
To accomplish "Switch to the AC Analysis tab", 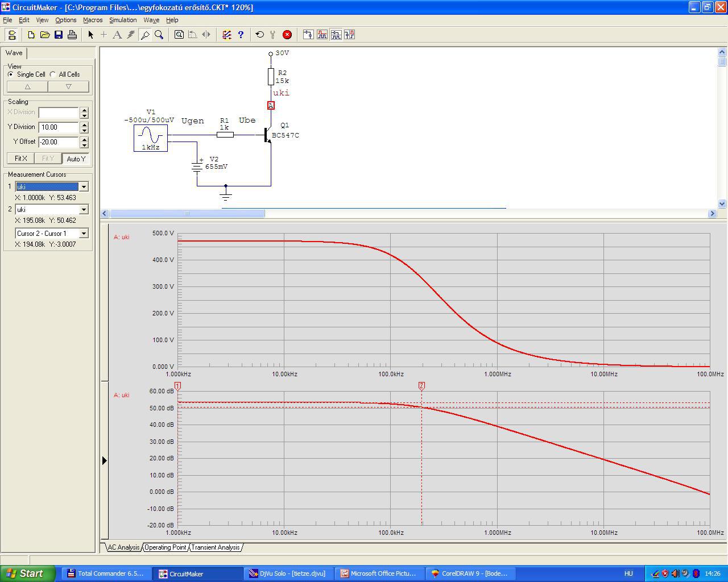I will (x=123, y=547).
